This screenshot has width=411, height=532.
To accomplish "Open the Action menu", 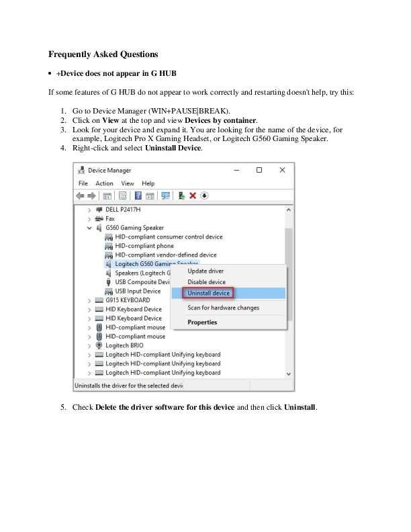I will click(104, 183).
